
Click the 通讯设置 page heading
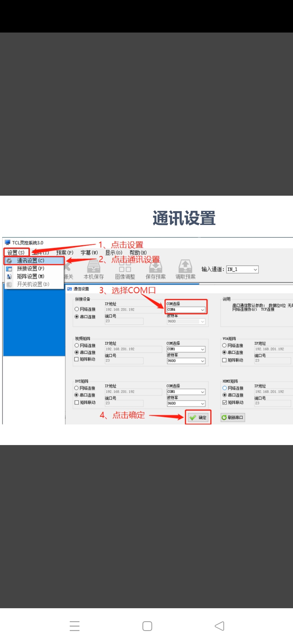pyautogui.click(x=184, y=218)
